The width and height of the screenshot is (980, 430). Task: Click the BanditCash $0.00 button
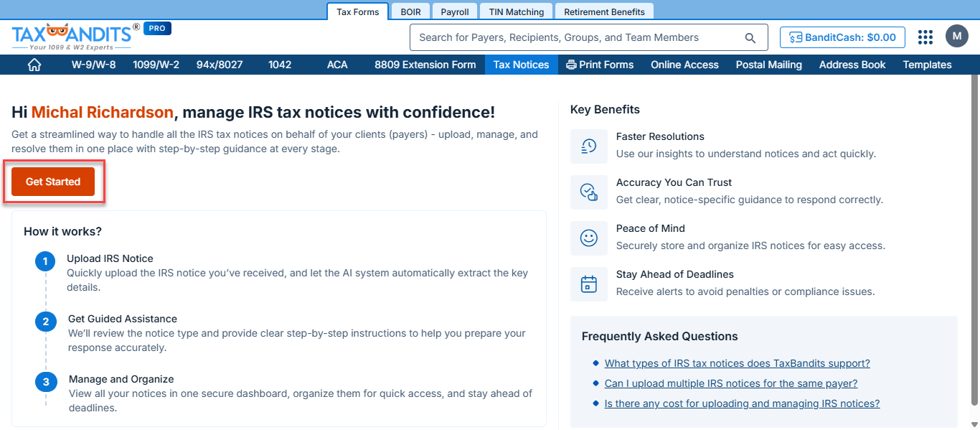coord(842,37)
